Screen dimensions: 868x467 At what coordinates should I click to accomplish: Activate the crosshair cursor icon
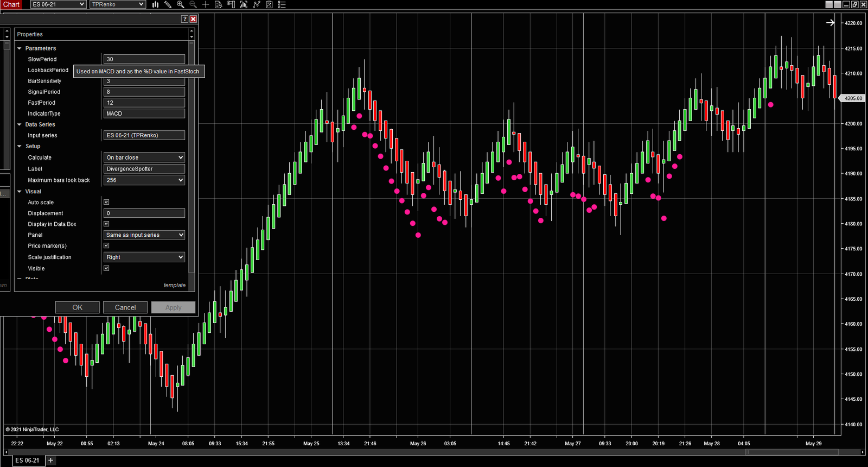coord(206,4)
